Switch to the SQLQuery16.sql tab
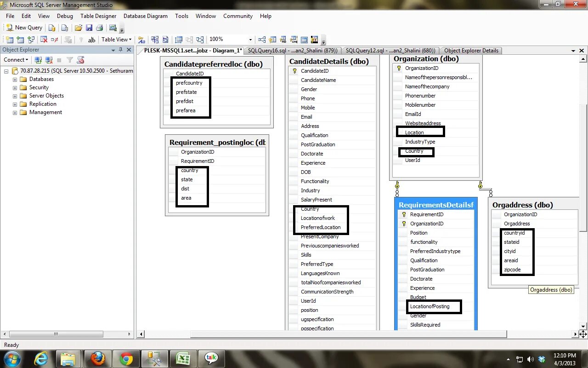Viewport: 588px width, 368px height. [293, 51]
